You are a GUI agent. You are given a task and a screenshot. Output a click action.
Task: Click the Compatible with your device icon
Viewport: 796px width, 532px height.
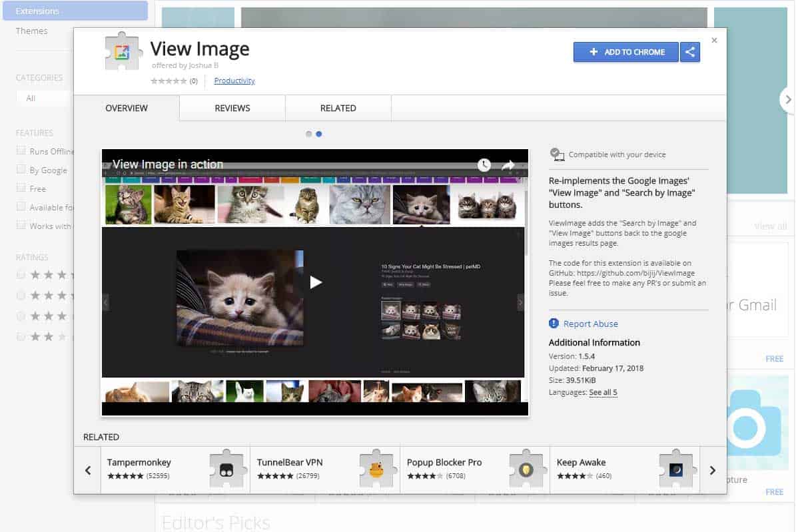557,154
